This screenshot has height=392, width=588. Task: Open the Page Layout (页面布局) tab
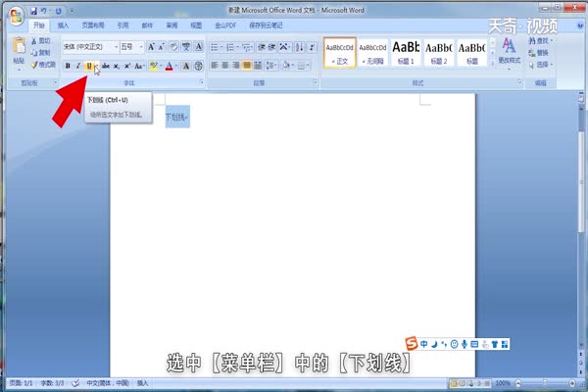[x=93, y=23]
